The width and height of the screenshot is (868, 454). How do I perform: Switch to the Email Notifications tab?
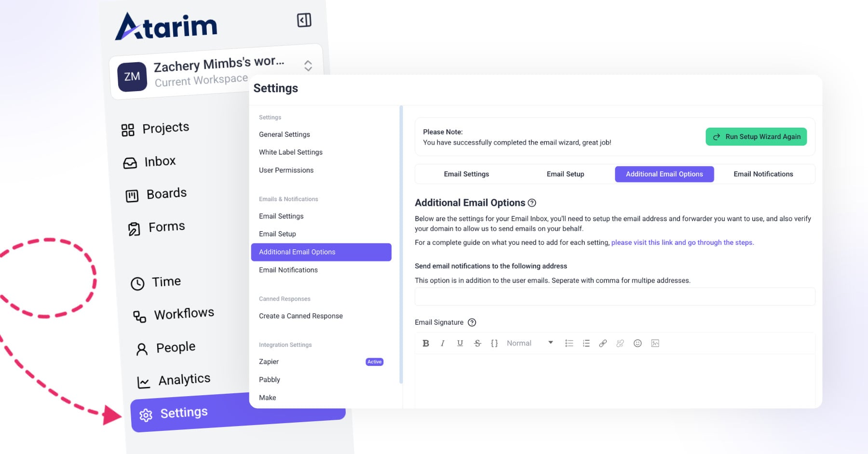click(763, 174)
